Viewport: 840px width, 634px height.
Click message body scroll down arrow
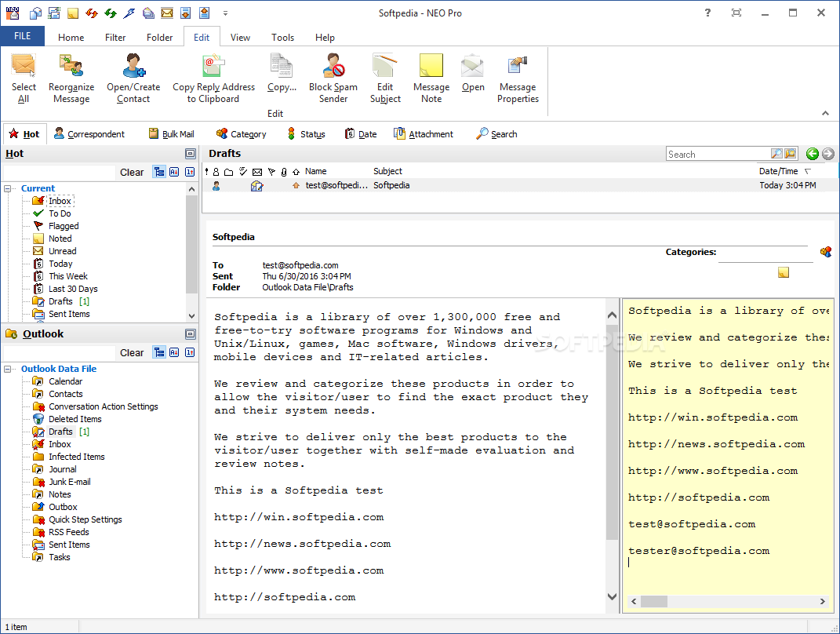[x=612, y=596]
